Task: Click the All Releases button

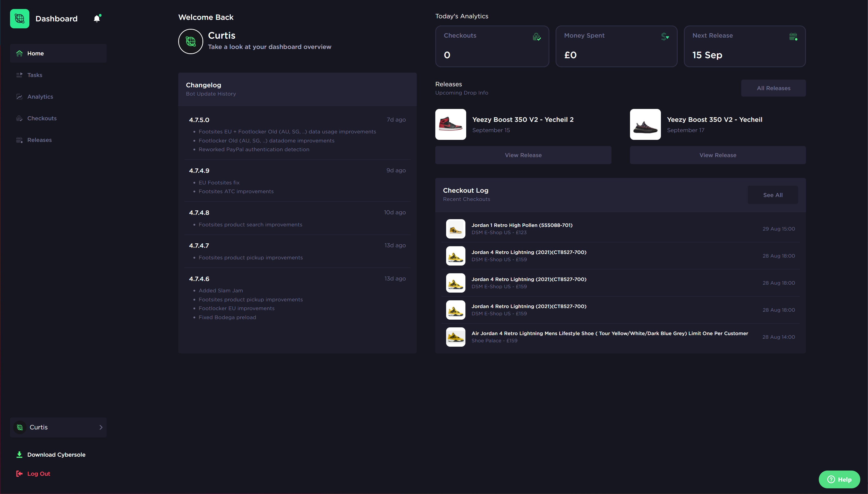Action: coord(773,88)
